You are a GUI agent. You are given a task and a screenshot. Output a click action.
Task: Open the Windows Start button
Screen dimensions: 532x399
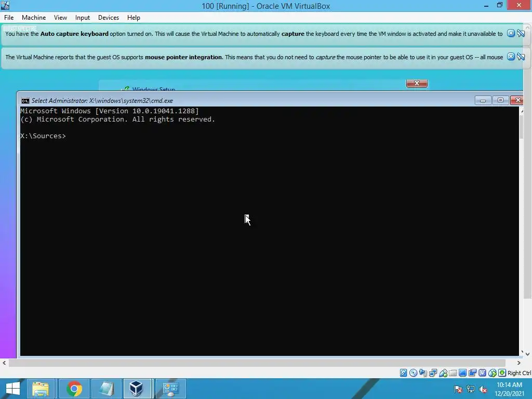click(x=13, y=389)
